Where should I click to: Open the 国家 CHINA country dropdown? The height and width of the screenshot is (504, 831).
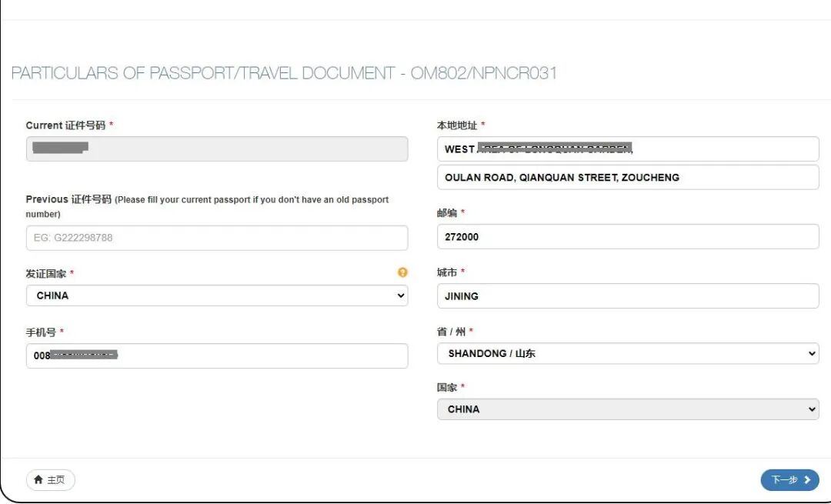point(628,409)
